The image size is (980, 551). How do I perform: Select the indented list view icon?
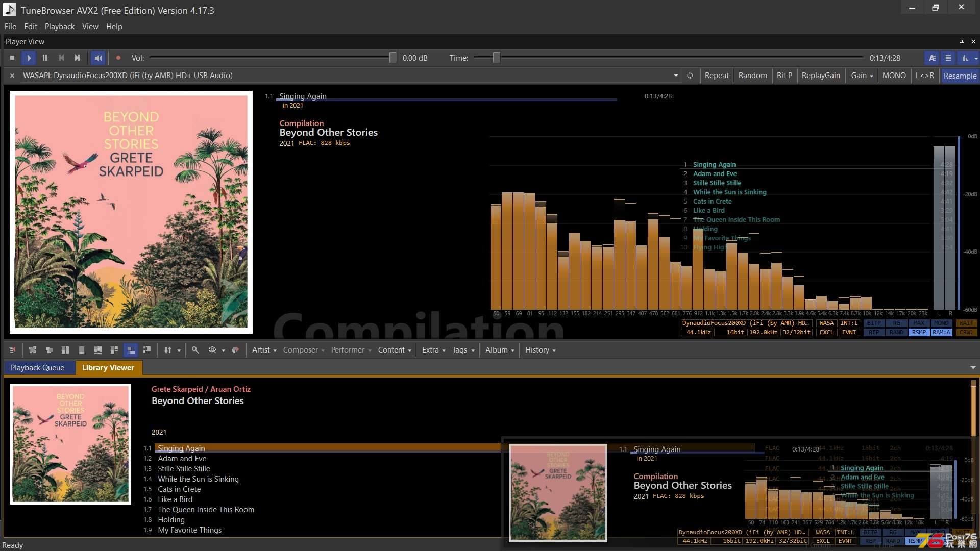[147, 350]
